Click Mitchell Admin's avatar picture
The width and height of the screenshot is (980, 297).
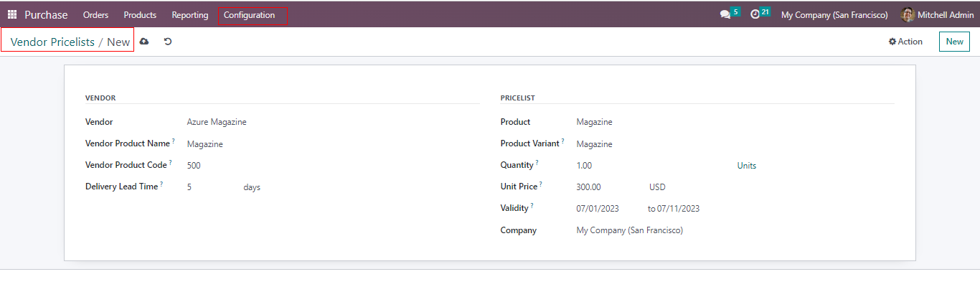[908, 14]
